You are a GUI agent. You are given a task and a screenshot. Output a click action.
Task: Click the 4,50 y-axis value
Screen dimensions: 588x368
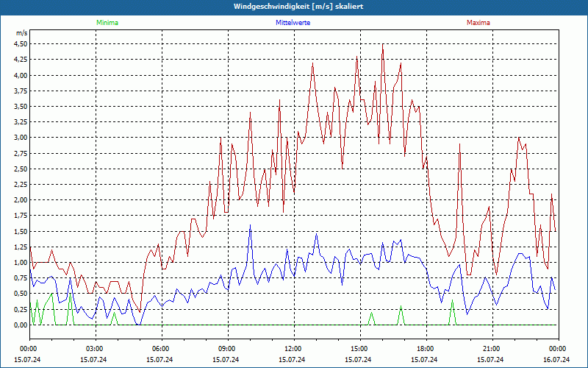[x=21, y=44]
